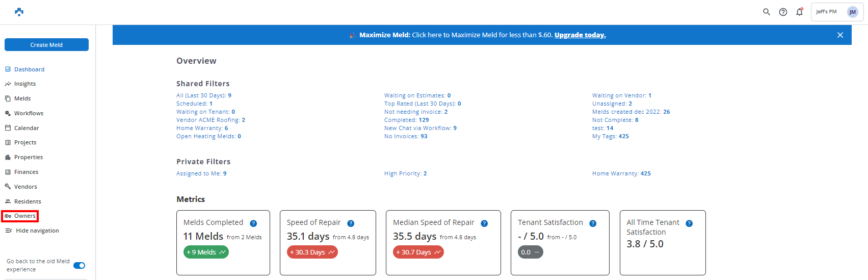The width and height of the screenshot is (868, 280).
Task: Toggle the old Meld experience switch
Action: [x=79, y=265]
